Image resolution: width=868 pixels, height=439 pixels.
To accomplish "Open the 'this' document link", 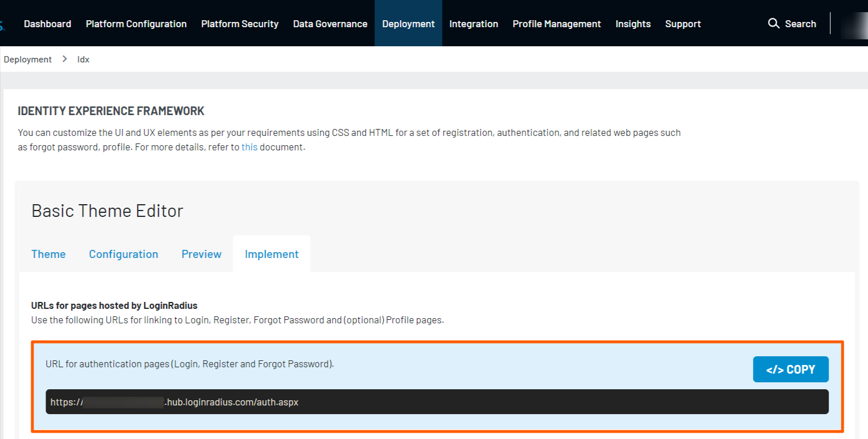I will 249,147.
